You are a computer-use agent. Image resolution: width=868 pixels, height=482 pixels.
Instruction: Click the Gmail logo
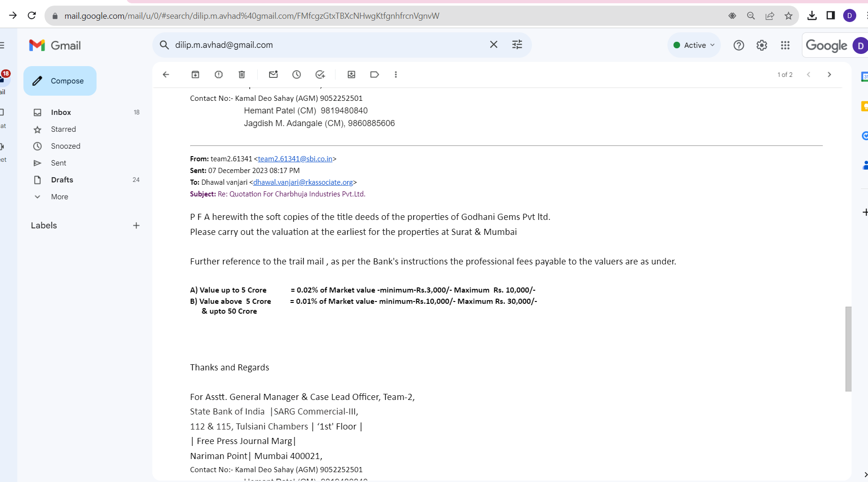point(55,45)
